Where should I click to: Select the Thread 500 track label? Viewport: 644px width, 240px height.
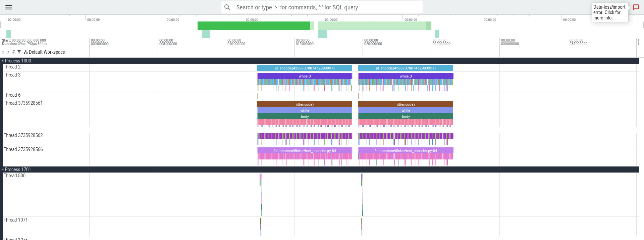14,176
